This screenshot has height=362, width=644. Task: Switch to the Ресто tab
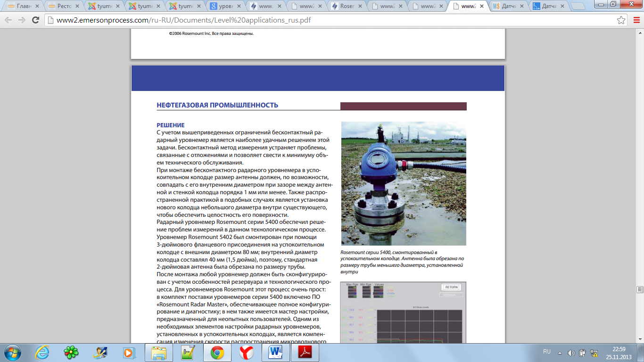click(63, 7)
